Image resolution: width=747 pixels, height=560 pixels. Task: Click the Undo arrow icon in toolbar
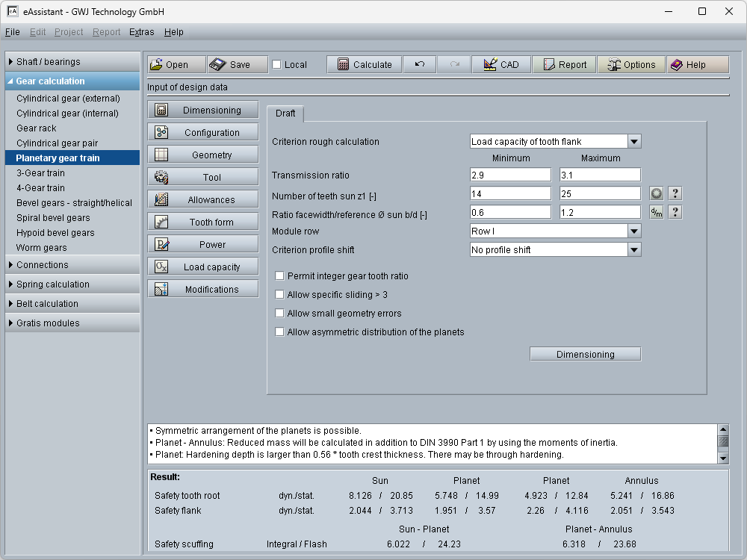click(419, 65)
